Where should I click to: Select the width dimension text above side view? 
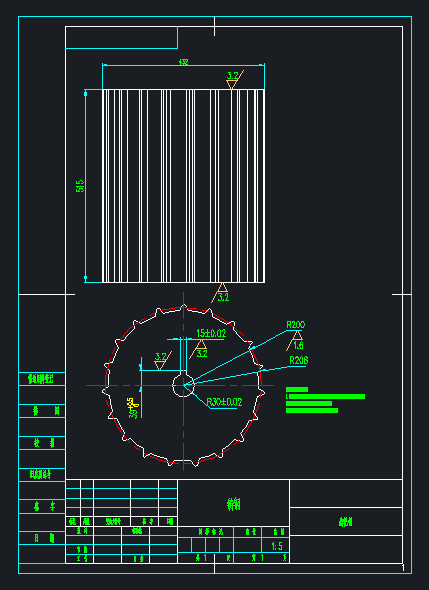[x=183, y=62]
